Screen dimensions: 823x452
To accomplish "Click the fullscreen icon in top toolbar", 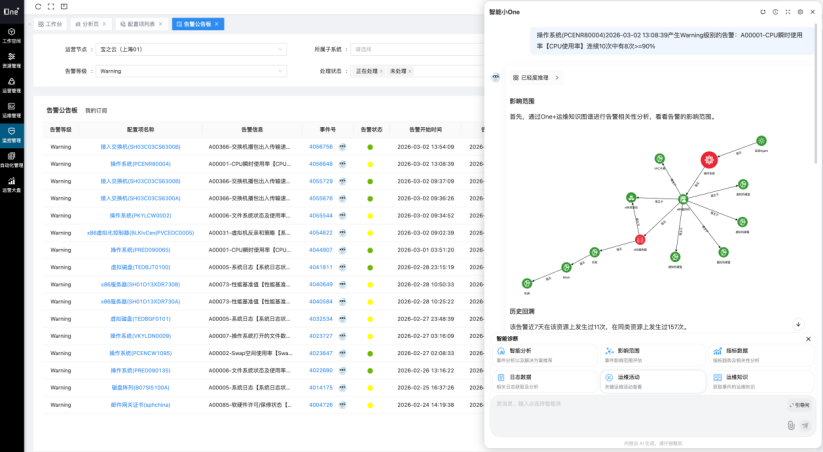I will pos(51,7).
